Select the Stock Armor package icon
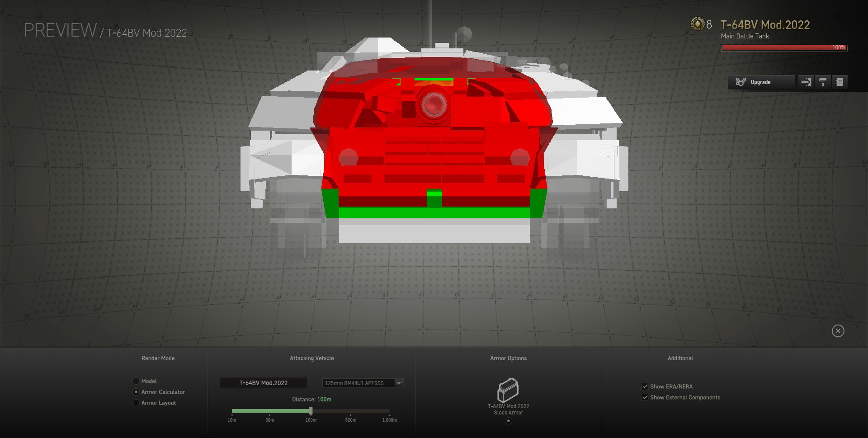 coord(508,390)
